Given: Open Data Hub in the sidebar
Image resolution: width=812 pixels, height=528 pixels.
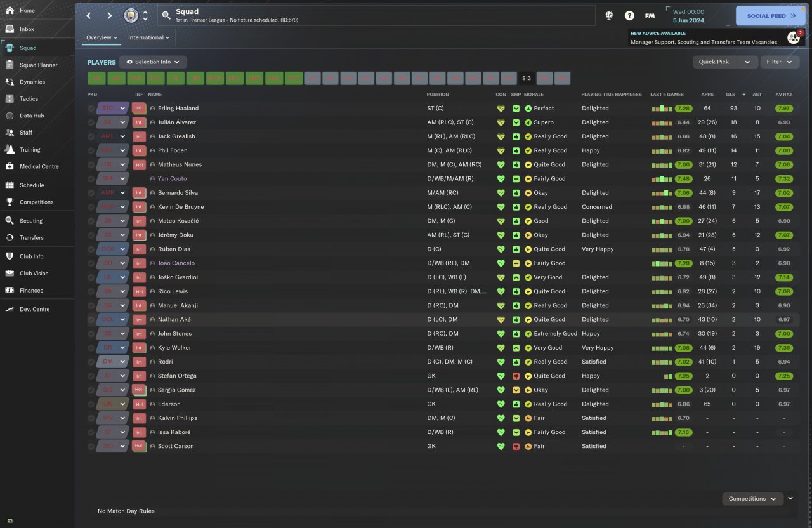Looking at the screenshot, I should point(37,115).
